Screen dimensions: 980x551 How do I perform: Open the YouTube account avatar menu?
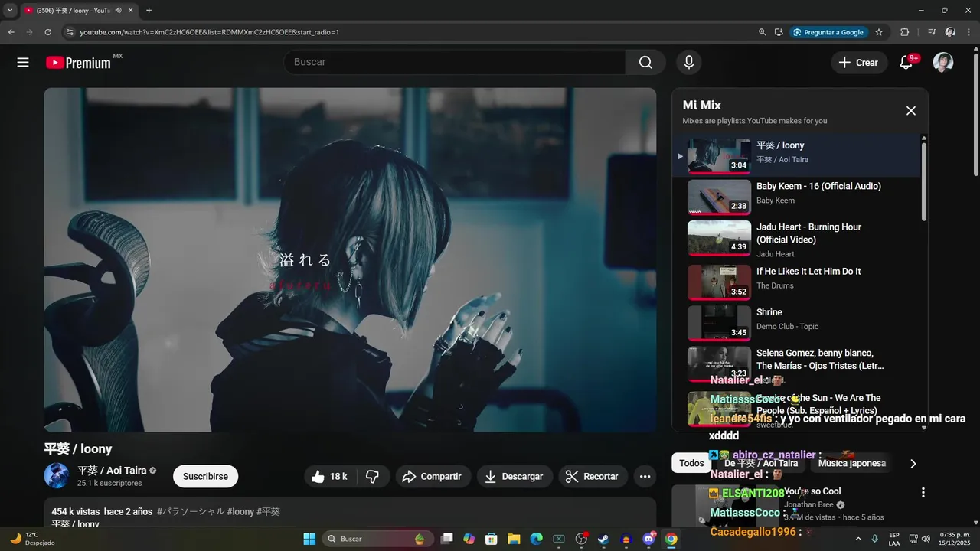coord(943,63)
